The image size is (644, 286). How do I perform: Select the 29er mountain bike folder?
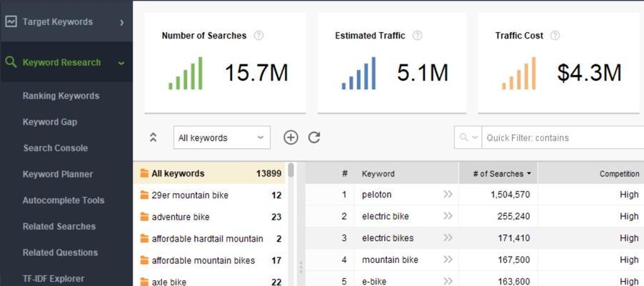click(x=209, y=195)
